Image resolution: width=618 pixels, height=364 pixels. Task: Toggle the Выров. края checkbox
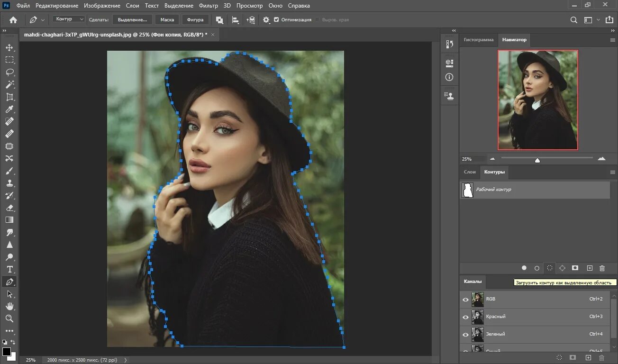pyautogui.click(x=318, y=20)
